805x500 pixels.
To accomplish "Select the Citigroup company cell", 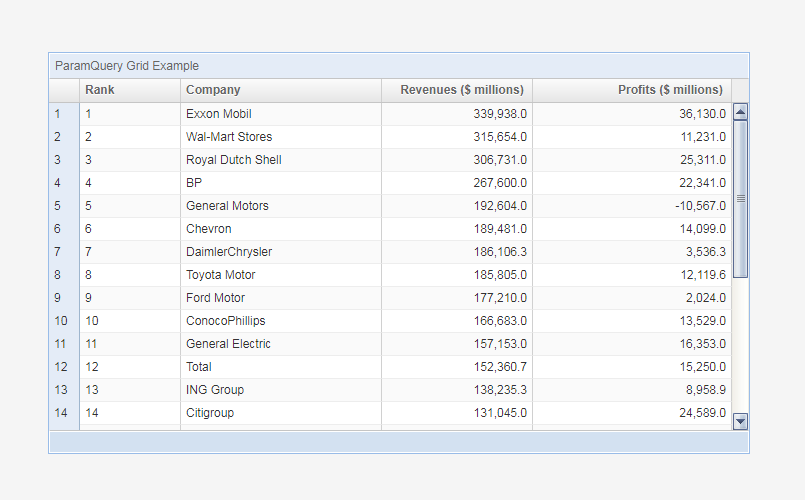I will [x=280, y=413].
